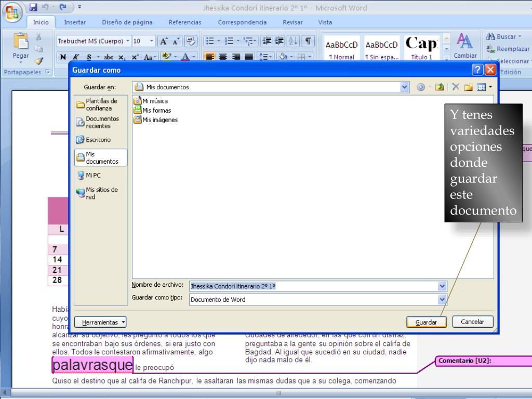Toggle superscript formatting
Screen dimensions: 532x399
click(135, 57)
